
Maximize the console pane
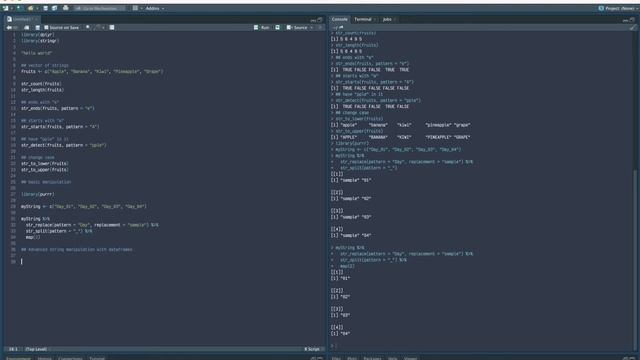(x=632, y=20)
